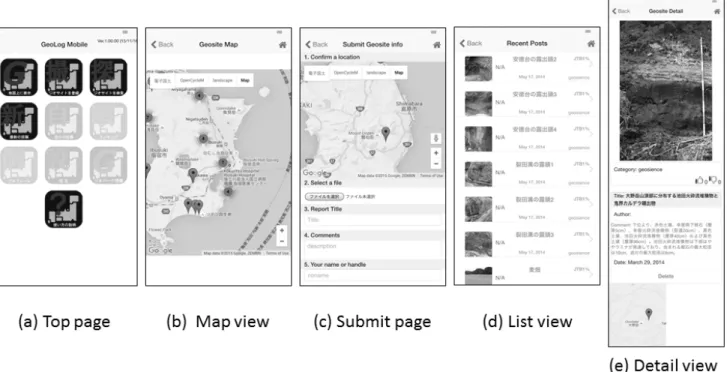
Task: Open the 掲 post geosite icon
Action: click(64, 77)
